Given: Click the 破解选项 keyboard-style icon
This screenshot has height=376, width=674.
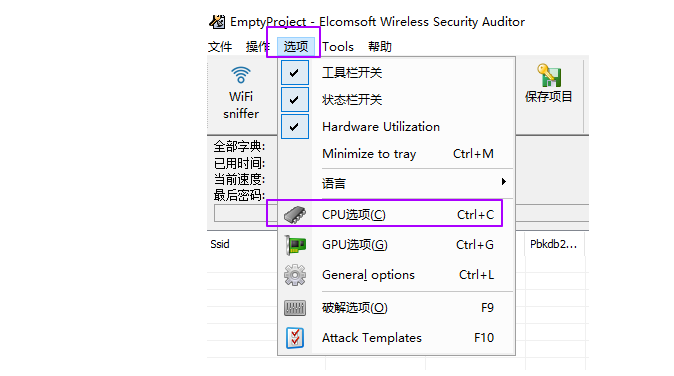Looking at the screenshot, I should (295, 308).
